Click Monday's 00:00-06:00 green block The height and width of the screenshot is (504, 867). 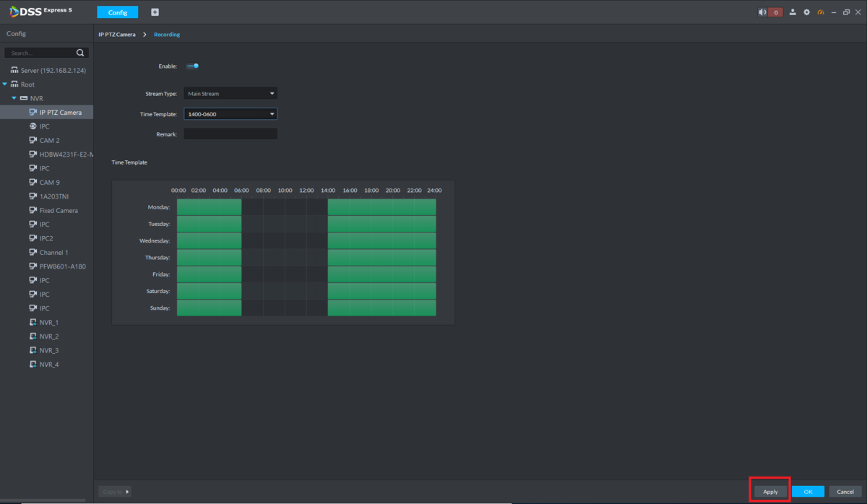tap(209, 207)
